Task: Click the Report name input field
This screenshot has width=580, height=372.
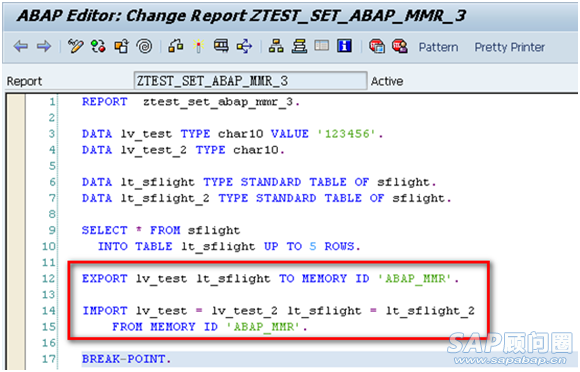Action: [x=250, y=81]
